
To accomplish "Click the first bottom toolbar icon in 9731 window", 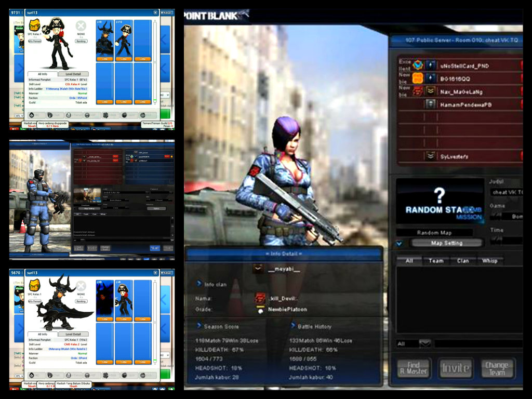I will coord(32,115).
